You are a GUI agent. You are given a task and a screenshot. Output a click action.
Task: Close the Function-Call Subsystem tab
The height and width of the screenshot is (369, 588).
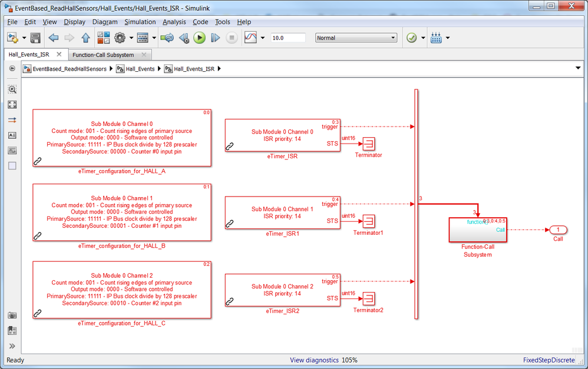144,55
